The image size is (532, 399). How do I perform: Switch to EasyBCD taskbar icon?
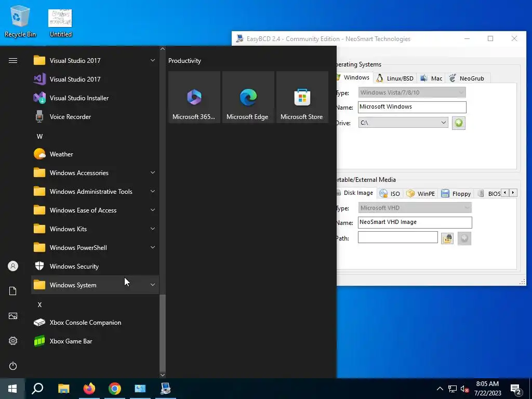point(166,389)
